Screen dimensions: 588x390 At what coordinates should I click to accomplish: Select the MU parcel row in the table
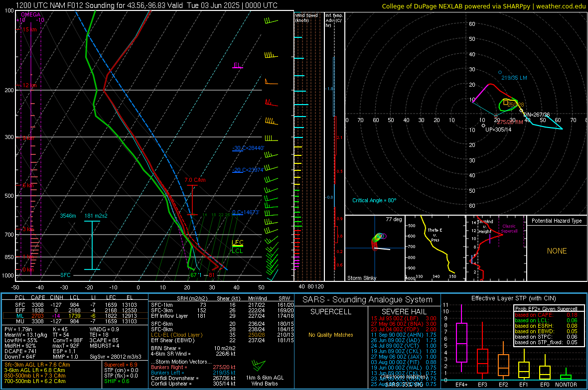75,321
